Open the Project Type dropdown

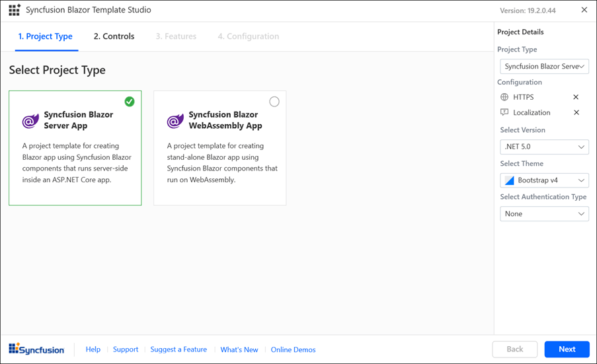[x=544, y=66]
